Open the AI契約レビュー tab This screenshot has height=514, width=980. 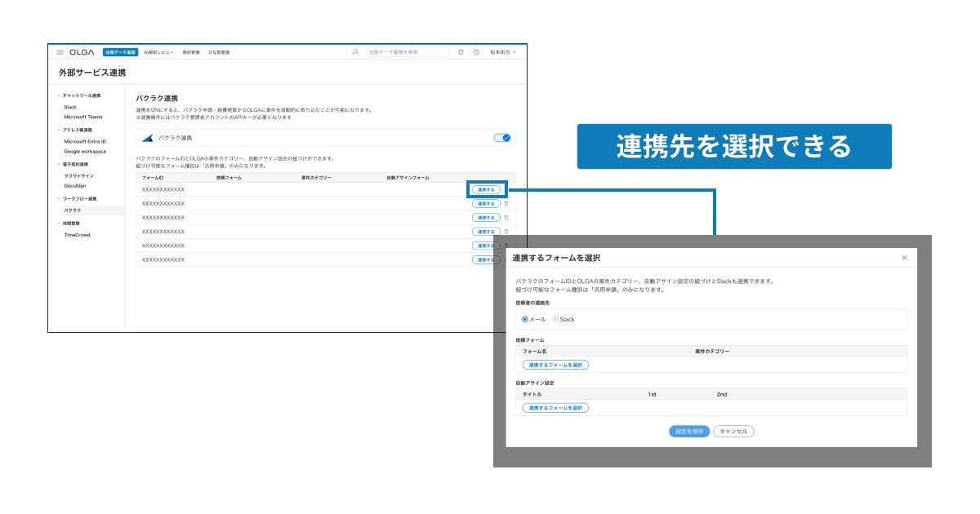tap(159, 52)
